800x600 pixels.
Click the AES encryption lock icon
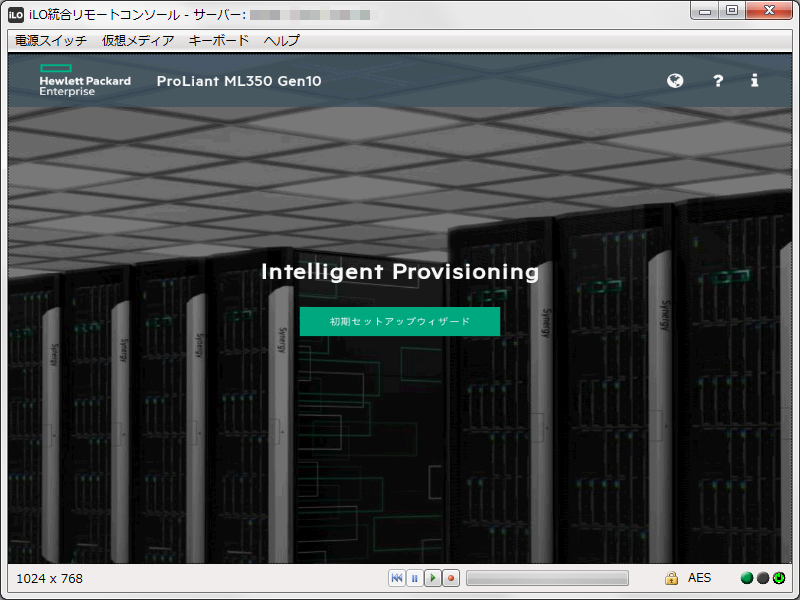(671, 578)
